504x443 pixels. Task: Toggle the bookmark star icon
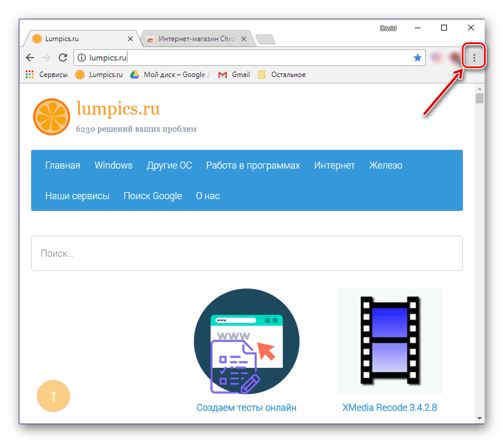point(417,58)
